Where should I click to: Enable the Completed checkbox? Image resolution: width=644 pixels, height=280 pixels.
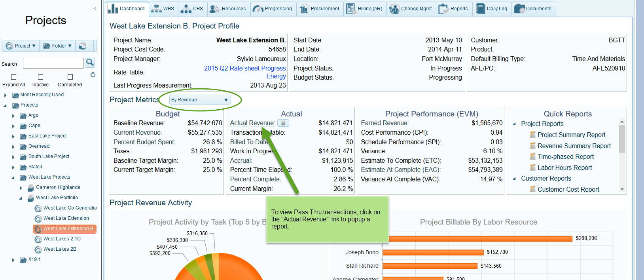70,77
